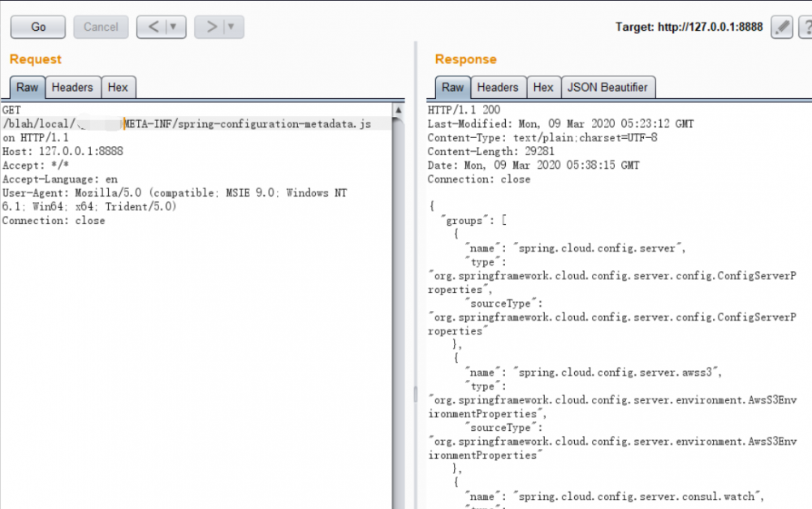Switch to the Headers tab in the Response panel
This screenshot has height=509, width=812.
[x=498, y=87]
